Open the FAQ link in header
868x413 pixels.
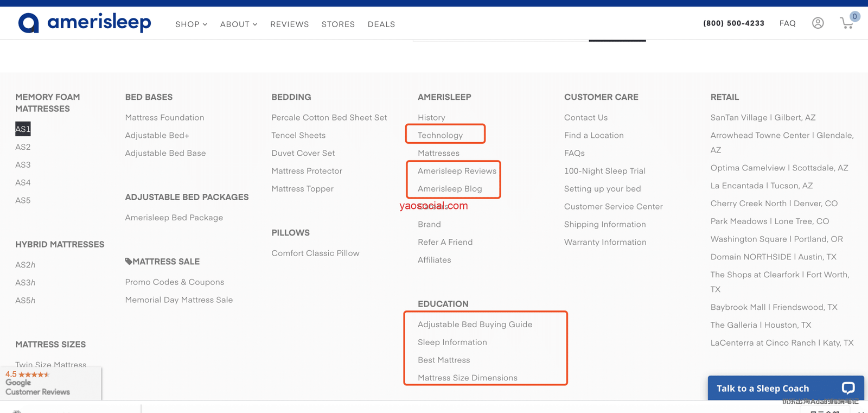(x=787, y=23)
